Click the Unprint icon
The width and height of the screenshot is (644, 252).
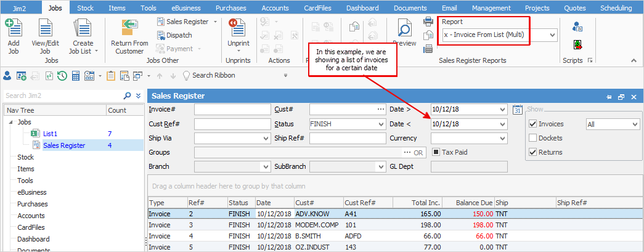pyautogui.click(x=238, y=28)
